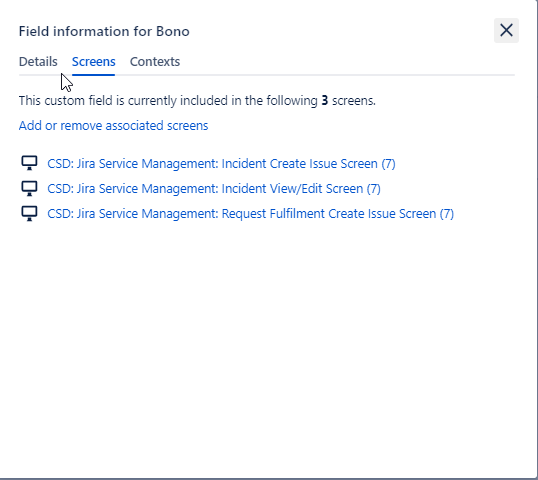This screenshot has width=538, height=480.
Task: Click monitor icon beside Incident View/Edit Screen
Action: pyautogui.click(x=30, y=188)
